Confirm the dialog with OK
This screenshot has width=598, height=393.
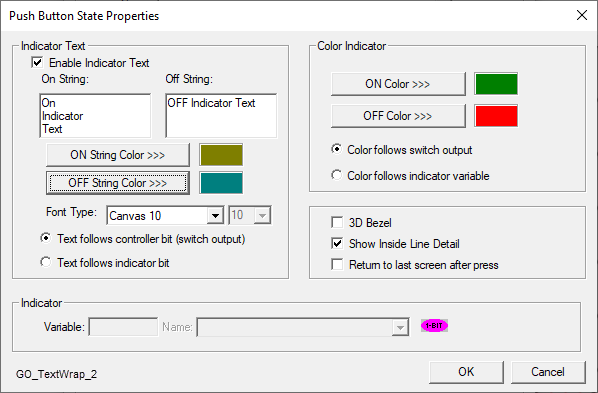pos(466,372)
